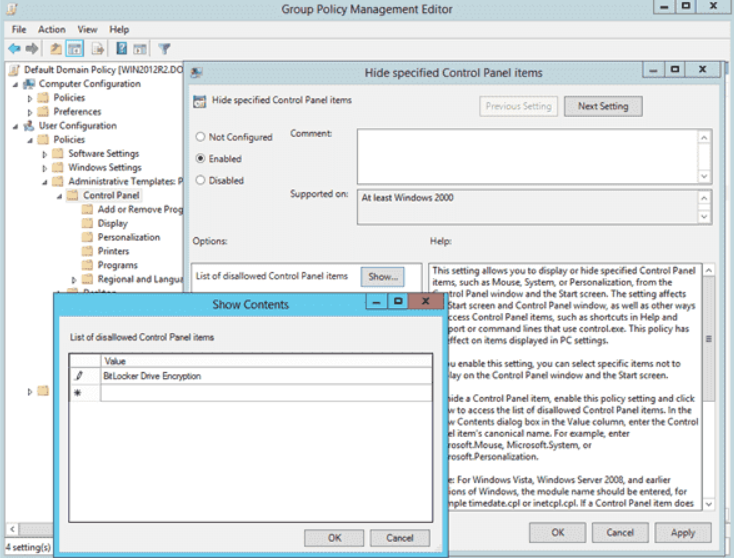Click the Show/Hide action pane icon
This screenshot has width=734, height=558.
point(140,49)
